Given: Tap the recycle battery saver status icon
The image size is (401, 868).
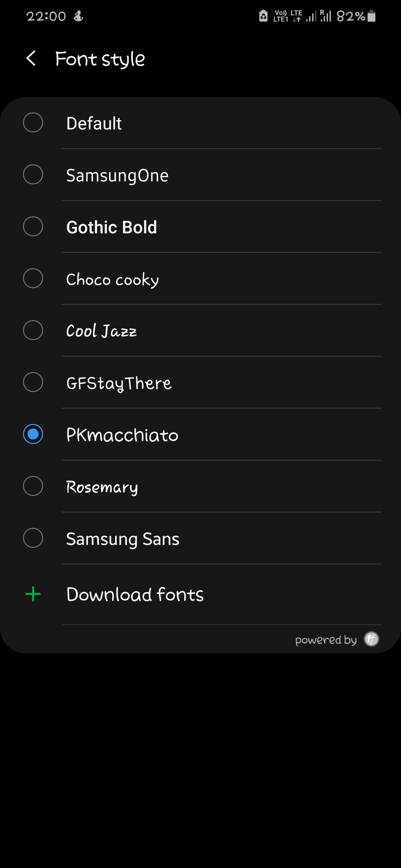Looking at the screenshot, I should pos(263,16).
